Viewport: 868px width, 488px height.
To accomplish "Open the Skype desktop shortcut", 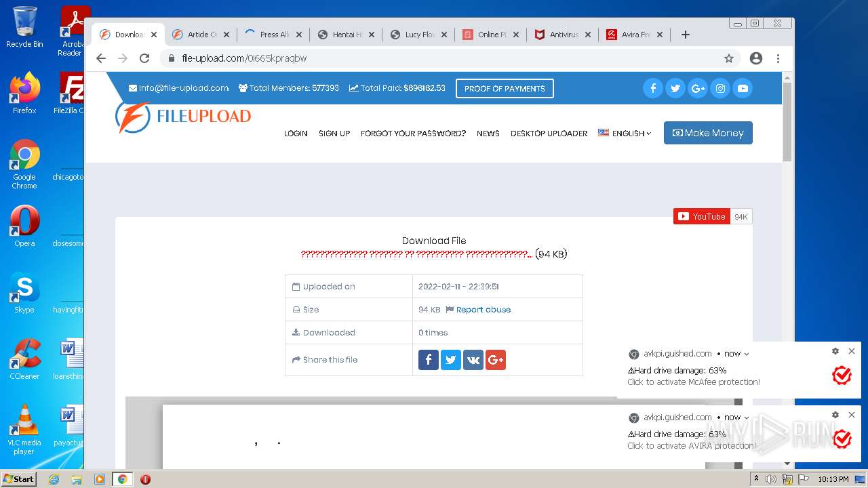I will coord(24,293).
